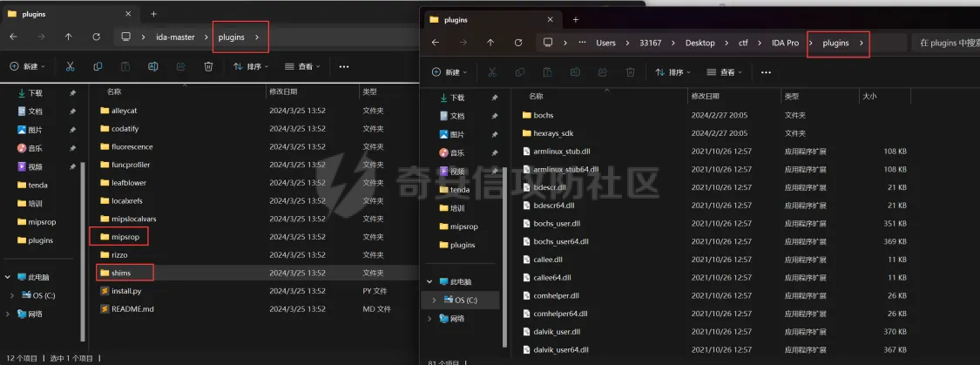Screen dimensions: 980x365
Task: Open the 查看 view dropdown in IDA Pro window
Action: tap(723, 72)
